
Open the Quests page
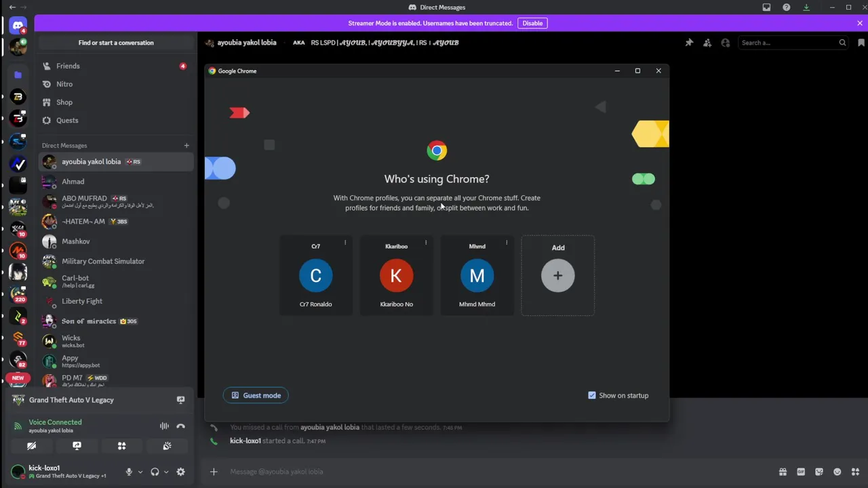tap(116, 121)
